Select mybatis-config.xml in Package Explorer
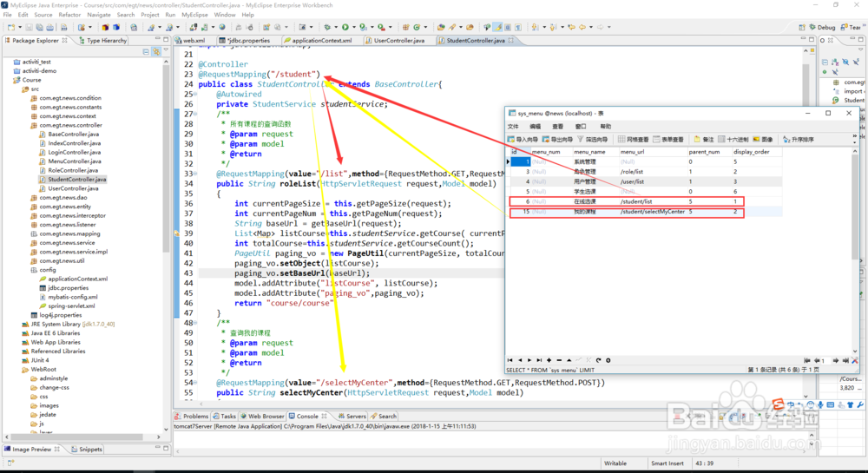Screen dimensions: 868x473 click(69, 297)
